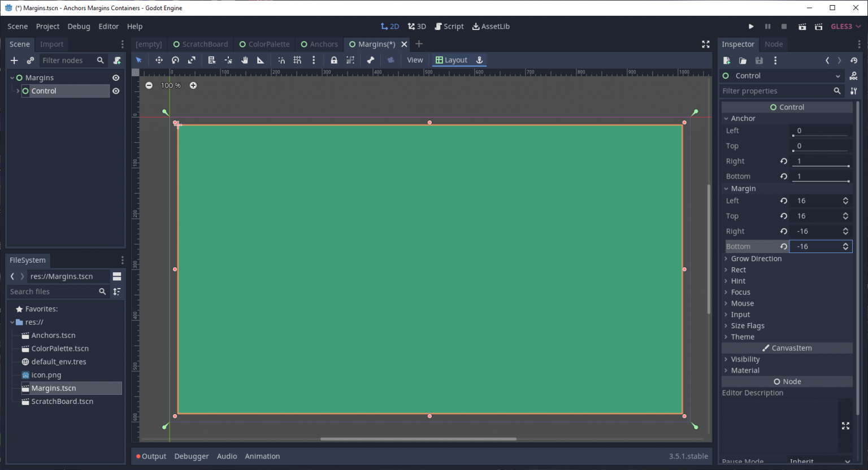Toggle smart snapping options

(281, 60)
